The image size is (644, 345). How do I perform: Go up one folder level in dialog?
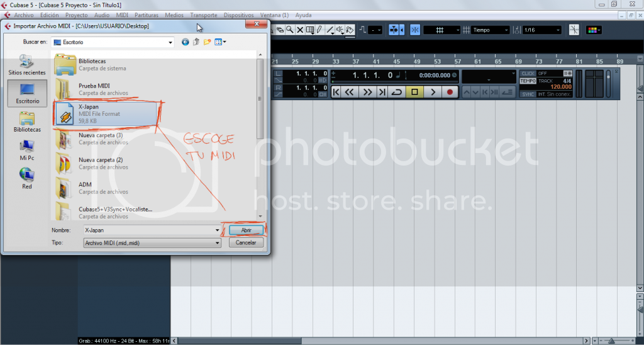click(x=196, y=42)
